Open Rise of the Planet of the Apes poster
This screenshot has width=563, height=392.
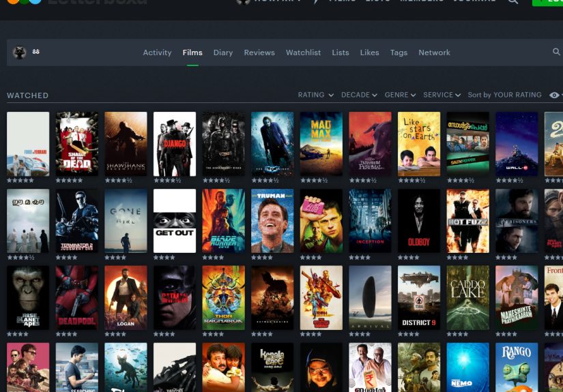(x=28, y=298)
